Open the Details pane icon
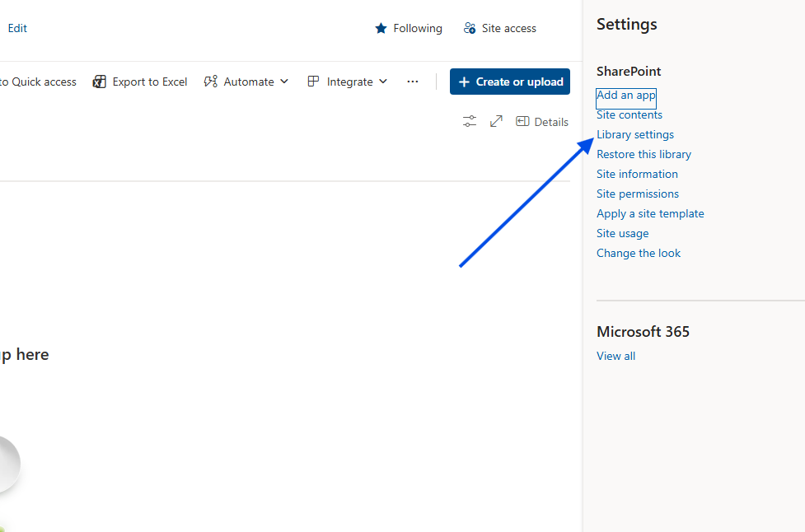Viewport: 805px width, 532px height. 522,122
